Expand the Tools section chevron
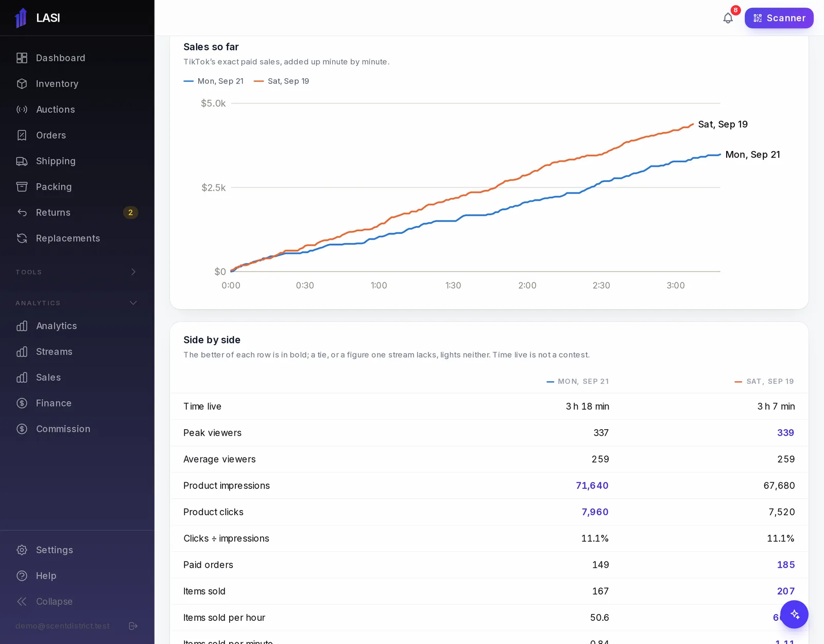The width and height of the screenshot is (824, 644). pyautogui.click(x=133, y=272)
